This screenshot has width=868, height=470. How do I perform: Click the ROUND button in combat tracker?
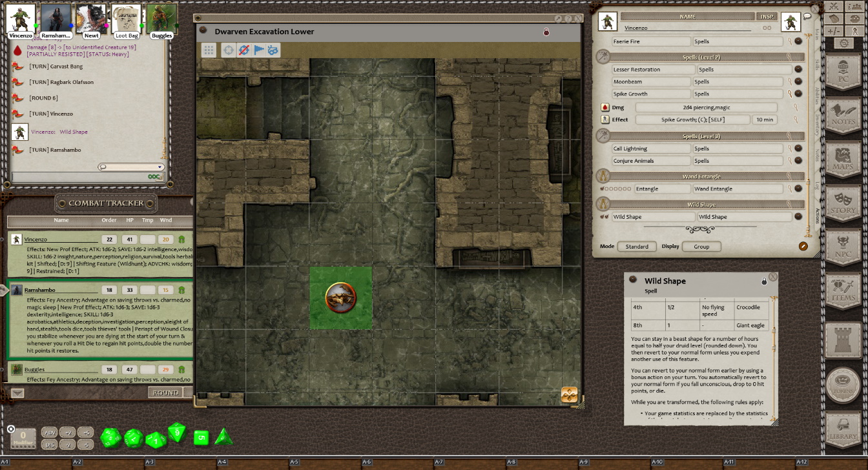(x=165, y=393)
